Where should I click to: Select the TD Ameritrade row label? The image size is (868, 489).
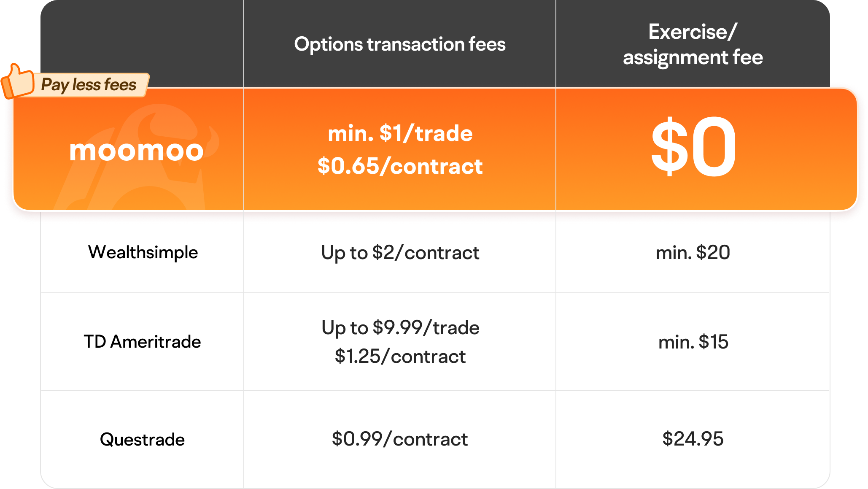pos(142,342)
